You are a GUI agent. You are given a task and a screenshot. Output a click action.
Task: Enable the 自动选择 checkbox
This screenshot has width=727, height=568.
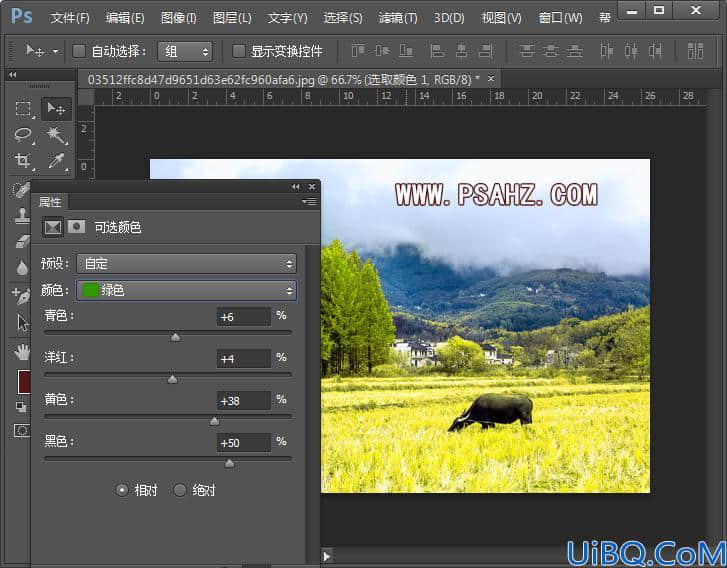79,51
